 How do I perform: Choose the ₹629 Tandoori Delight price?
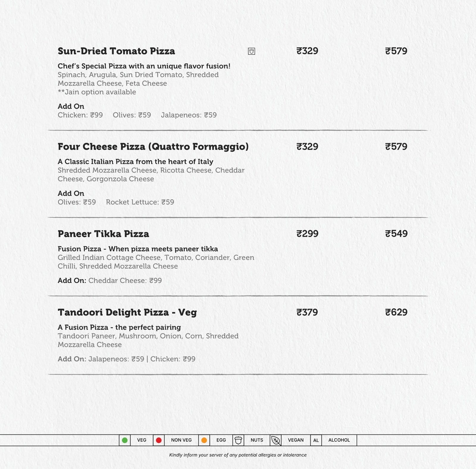(x=396, y=312)
